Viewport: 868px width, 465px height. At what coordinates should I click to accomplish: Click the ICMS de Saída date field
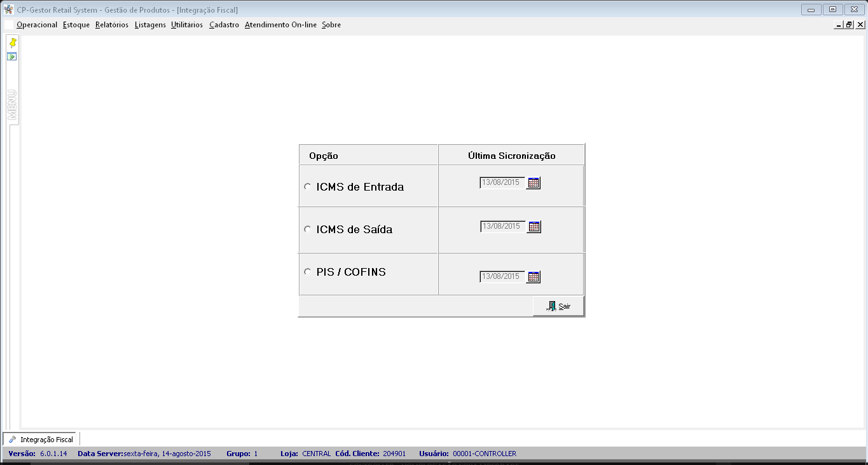(503, 227)
